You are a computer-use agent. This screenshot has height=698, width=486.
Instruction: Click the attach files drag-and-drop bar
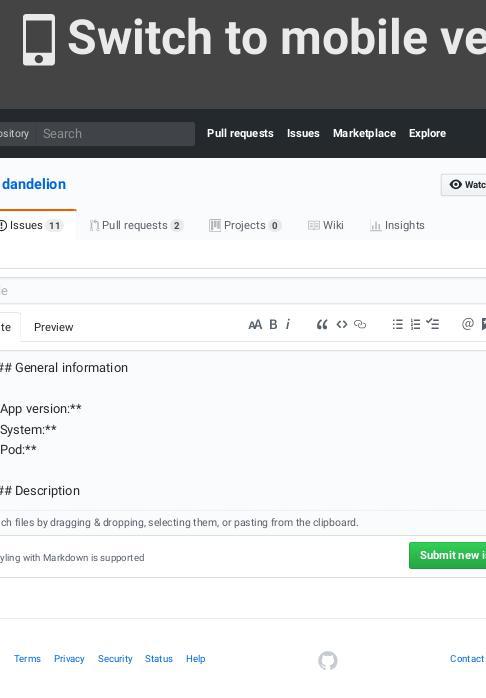tap(243, 523)
